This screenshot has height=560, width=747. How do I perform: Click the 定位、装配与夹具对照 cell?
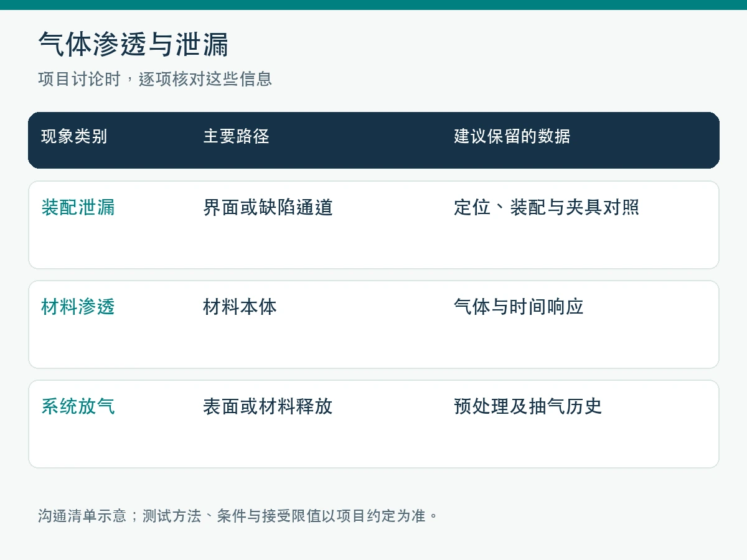pos(547,207)
